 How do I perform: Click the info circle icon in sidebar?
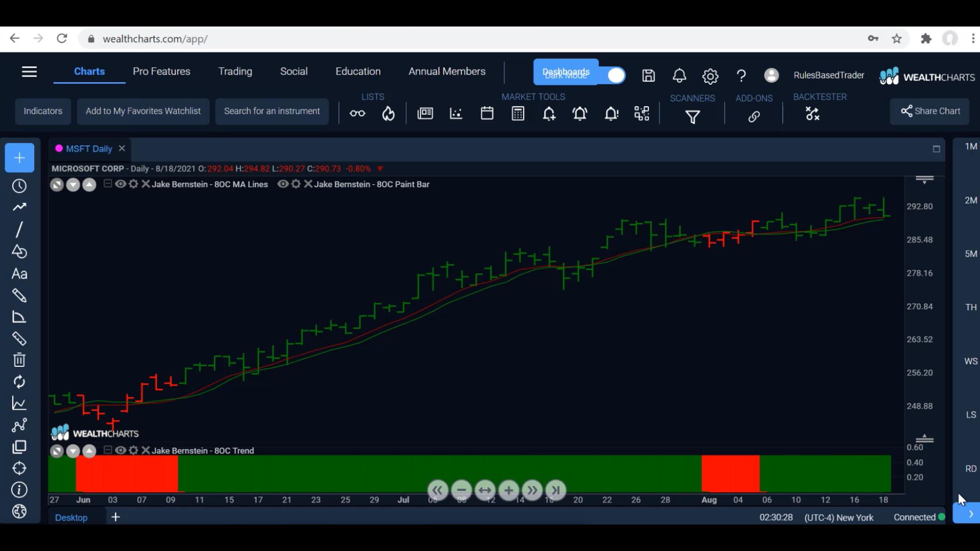tap(19, 490)
